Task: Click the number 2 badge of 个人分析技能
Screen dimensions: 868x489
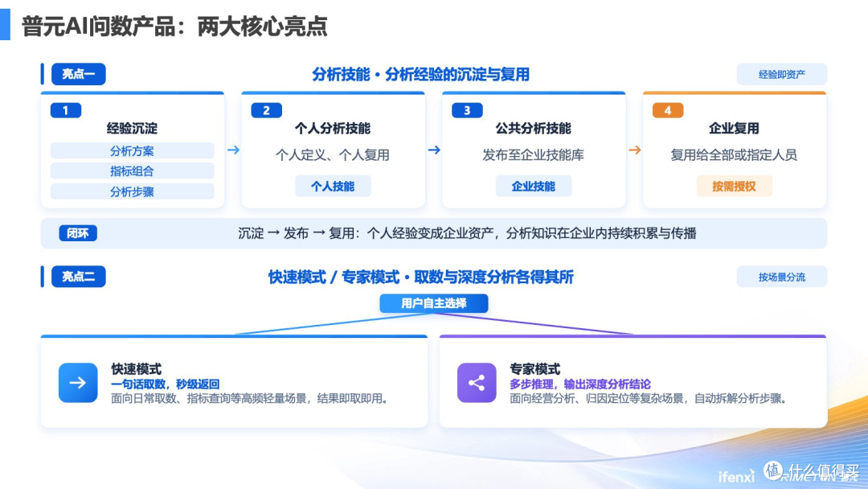Action: [266, 110]
